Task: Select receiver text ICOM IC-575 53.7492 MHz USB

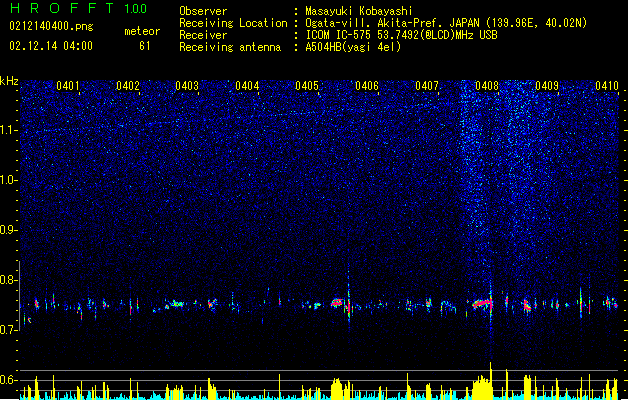Action: coord(402,35)
